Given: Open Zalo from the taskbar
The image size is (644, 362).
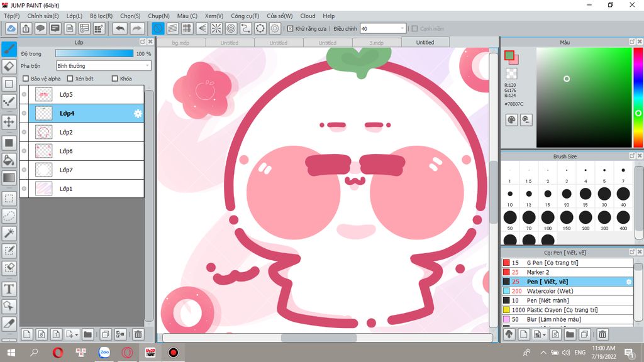Looking at the screenshot, I should [x=104, y=352].
